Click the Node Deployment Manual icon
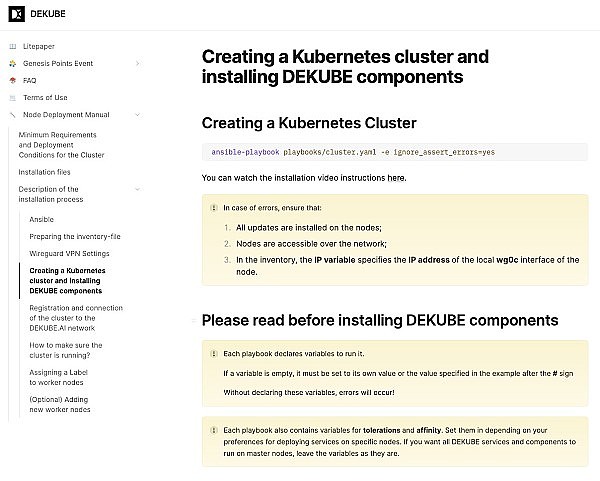 (12, 114)
